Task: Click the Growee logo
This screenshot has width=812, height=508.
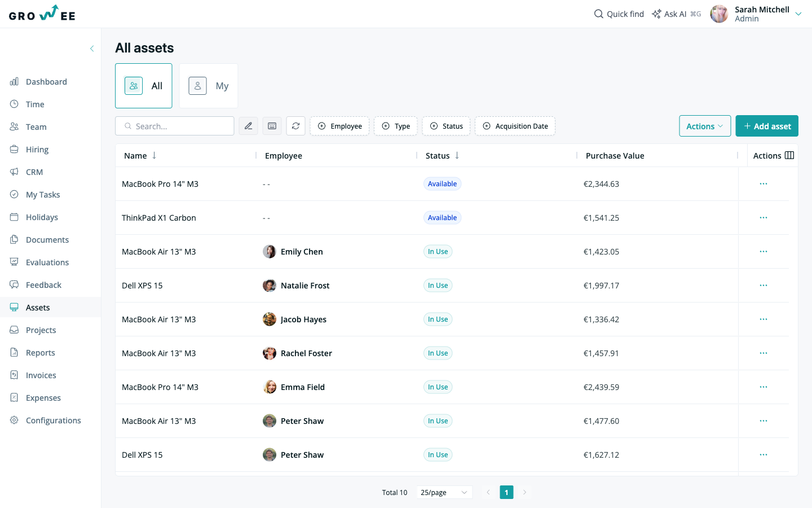Action: (42, 14)
